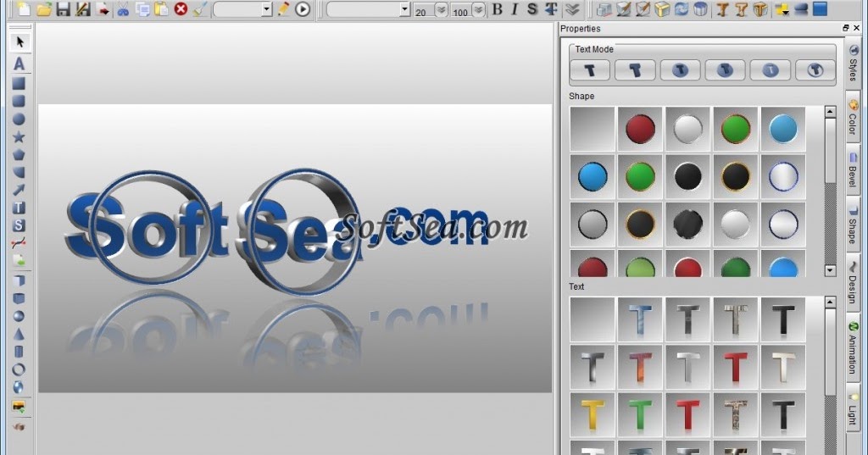Open a file with the folder icon

tap(44, 8)
